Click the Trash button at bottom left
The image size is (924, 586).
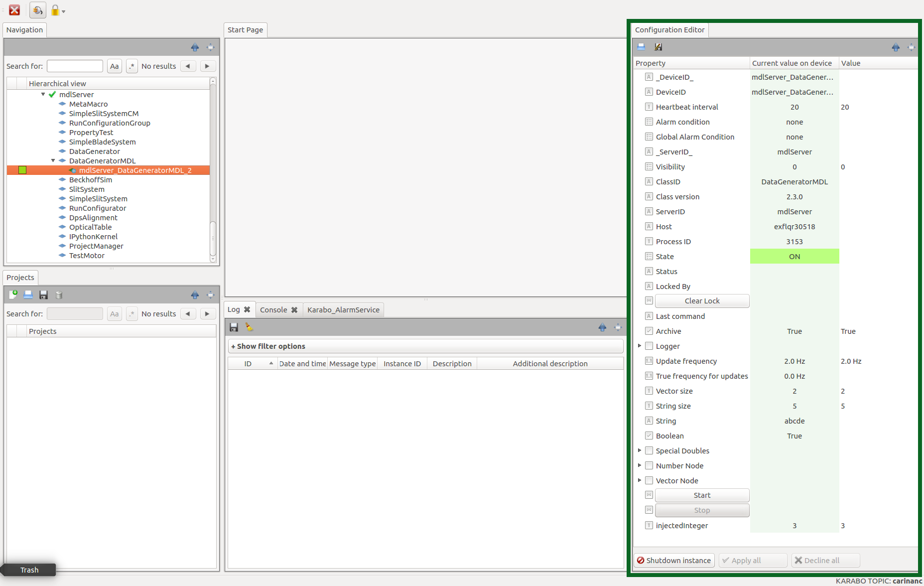click(x=29, y=570)
